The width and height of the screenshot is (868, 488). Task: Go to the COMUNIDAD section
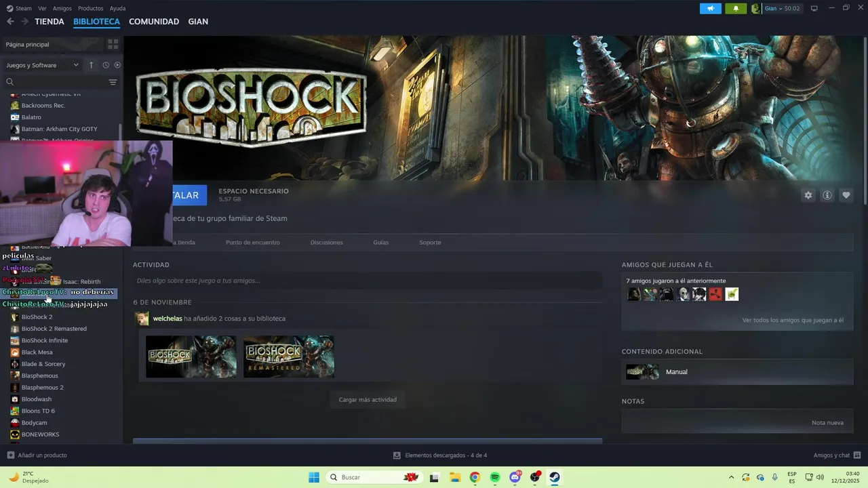154,22
